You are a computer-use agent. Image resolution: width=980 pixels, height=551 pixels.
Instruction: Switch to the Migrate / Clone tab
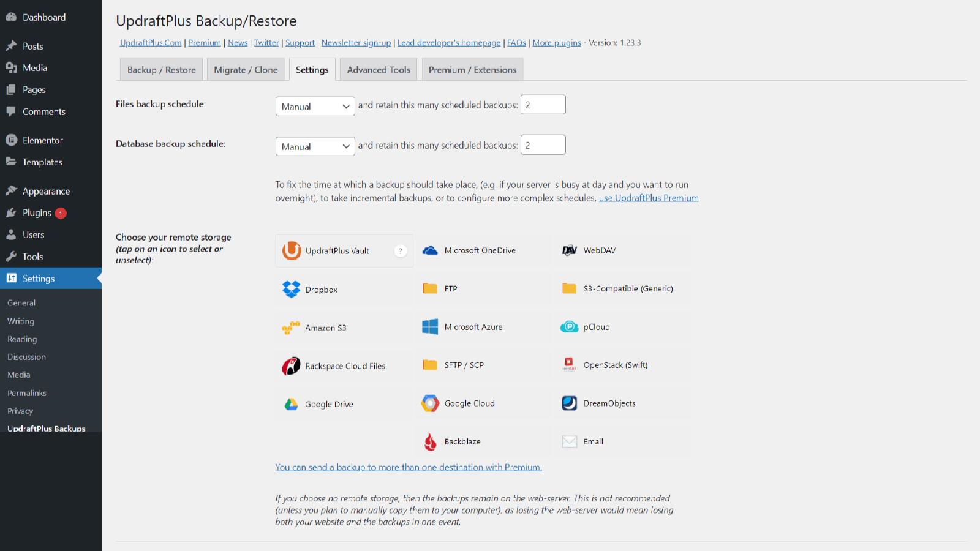click(x=246, y=69)
